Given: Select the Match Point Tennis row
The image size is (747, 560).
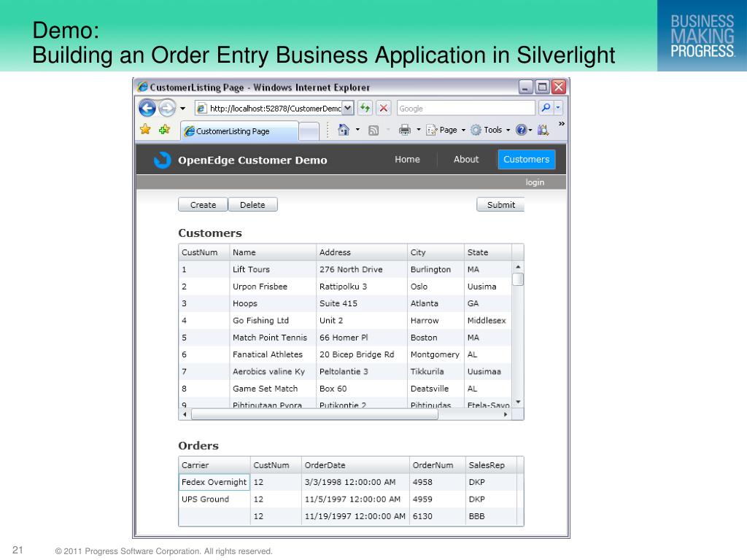Looking at the screenshot, I should 345,338.
